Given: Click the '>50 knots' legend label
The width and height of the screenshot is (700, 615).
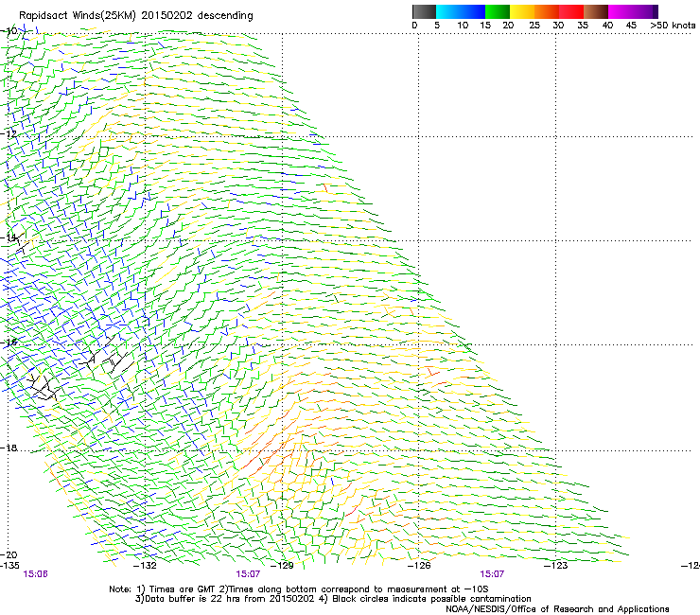Looking at the screenshot, I should tap(673, 25).
